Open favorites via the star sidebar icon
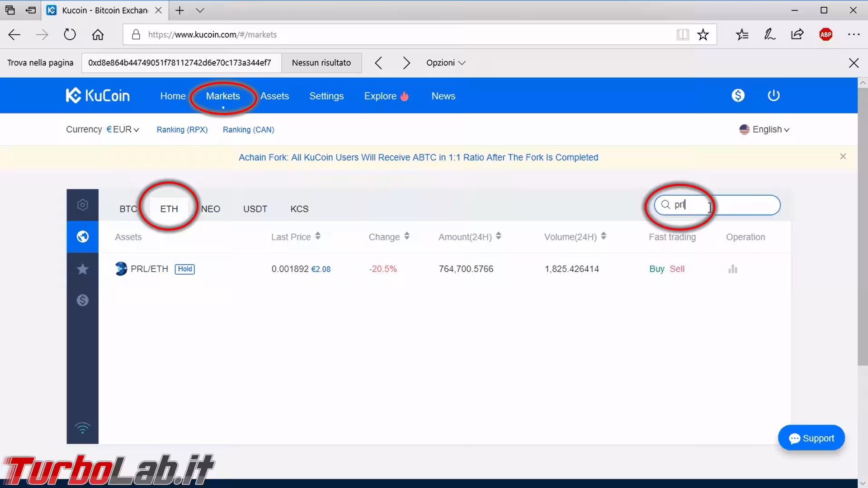Viewport: 868px width, 488px height. click(82, 269)
